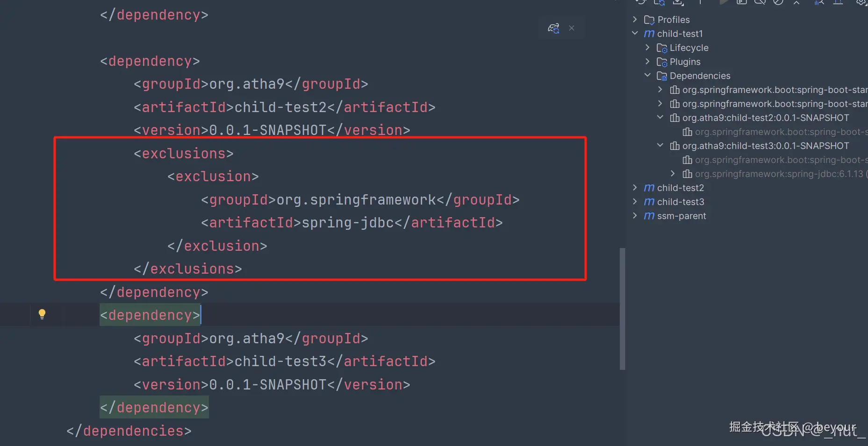
Task: Click the highlighted opening <dependency> tag
Action: [x=150, y=315]
